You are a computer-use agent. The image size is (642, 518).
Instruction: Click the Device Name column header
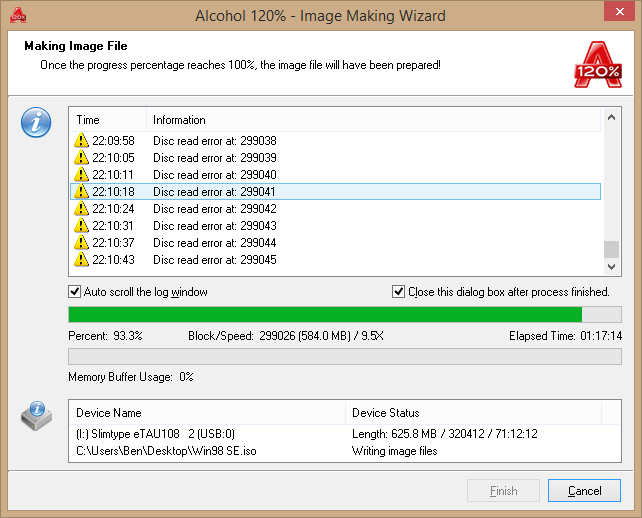[208, 413]
